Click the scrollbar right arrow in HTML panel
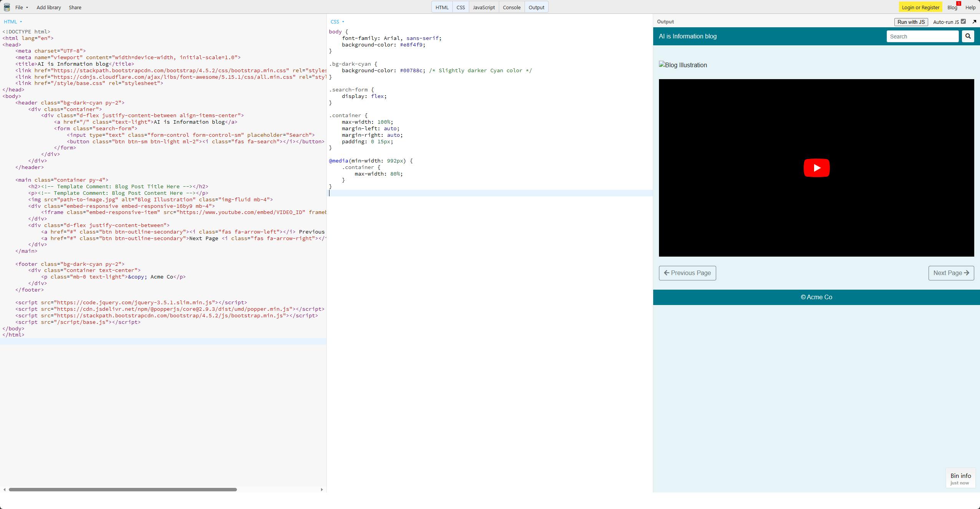 point(322,489)
